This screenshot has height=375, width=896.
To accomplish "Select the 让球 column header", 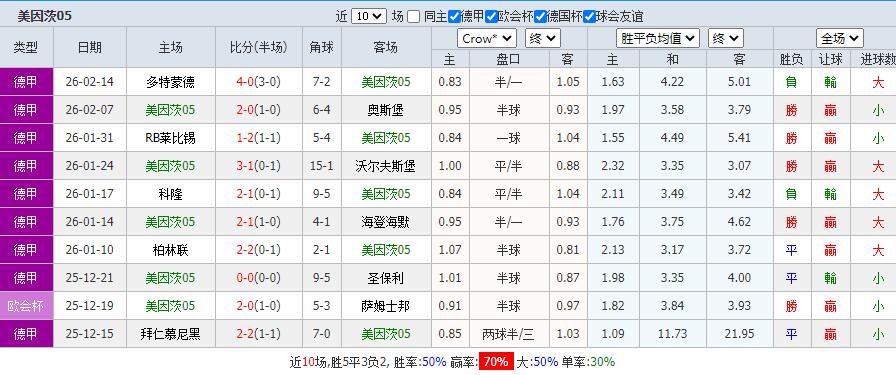I will 830,59.
